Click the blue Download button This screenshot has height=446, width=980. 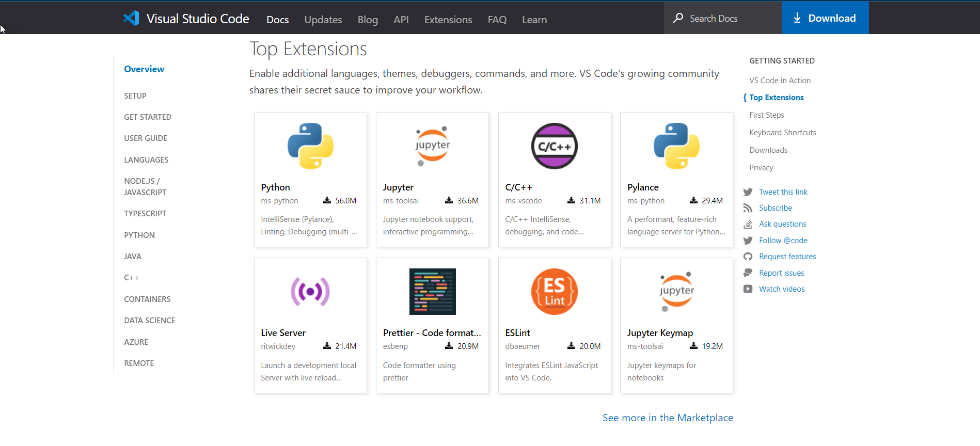[x=826, y=18]
